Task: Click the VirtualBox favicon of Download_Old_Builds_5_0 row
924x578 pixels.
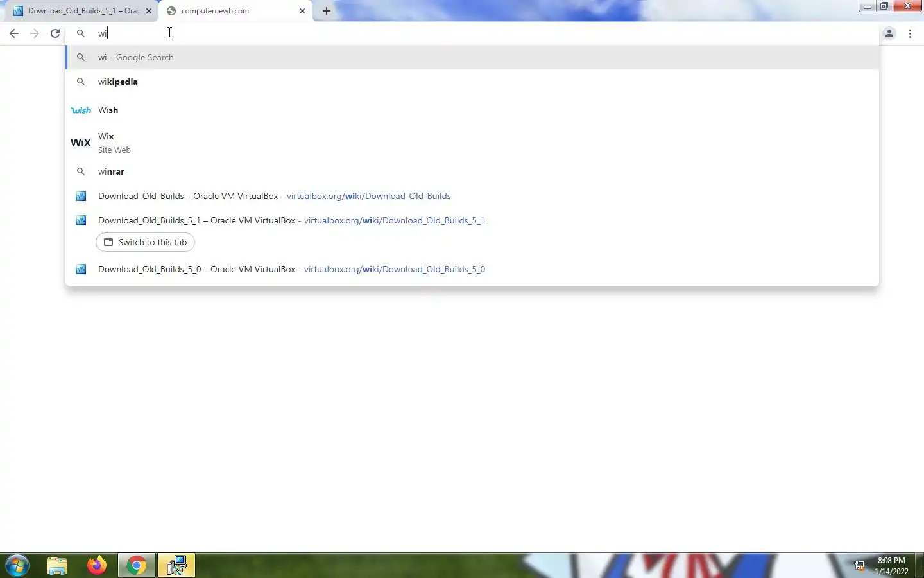Action: click(x=81, y=269)
